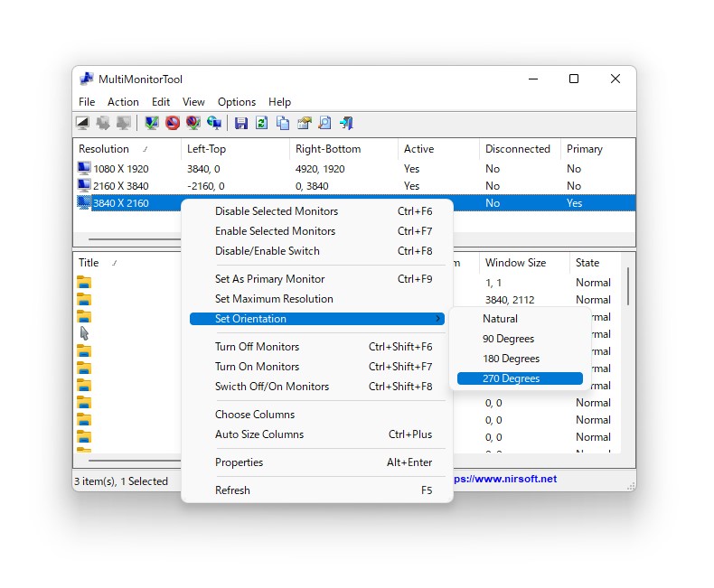Click the grayed Move Window To Next Monitor icon

pyautogui.click(x=103, y=123)
